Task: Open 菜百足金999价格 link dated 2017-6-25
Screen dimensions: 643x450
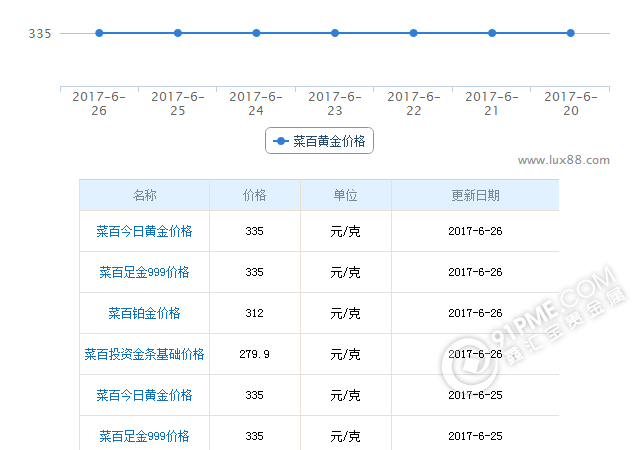Action: coord(144,436)
